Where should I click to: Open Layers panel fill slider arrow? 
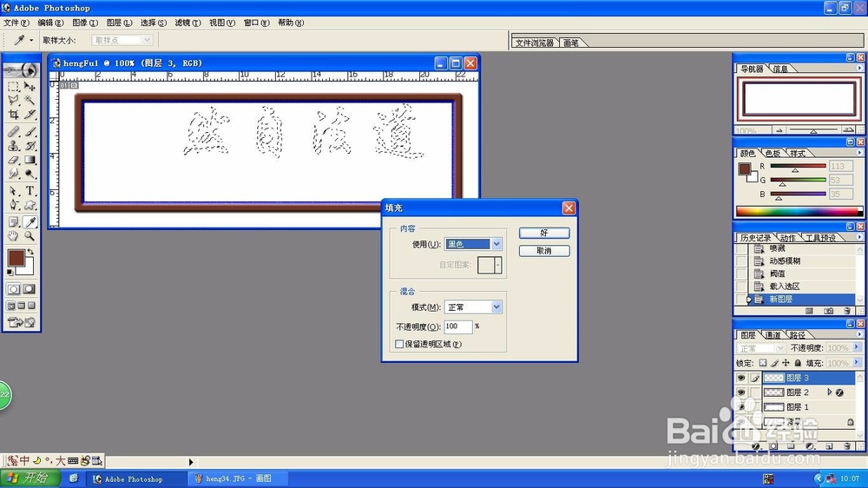[x=857, y=362]
